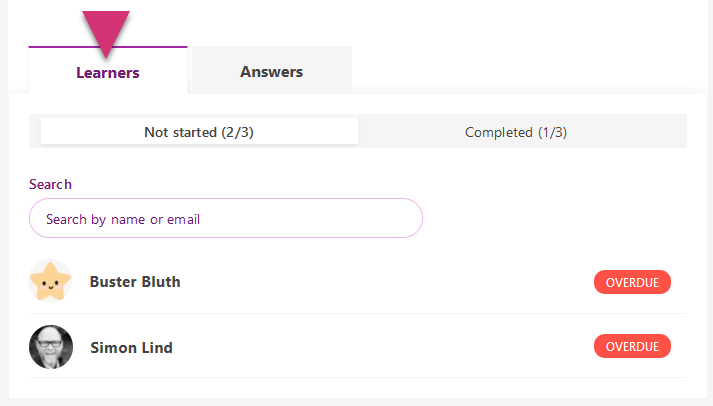The image size is (713, 406).
Task: Click the purple top border of Learners tab
Action: (x=108, y=47)
